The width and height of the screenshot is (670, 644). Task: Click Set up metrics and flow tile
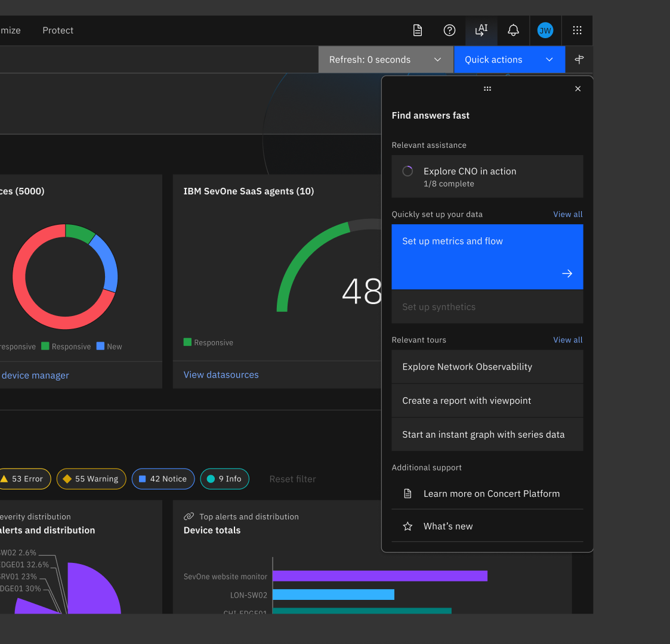(487, 256)
